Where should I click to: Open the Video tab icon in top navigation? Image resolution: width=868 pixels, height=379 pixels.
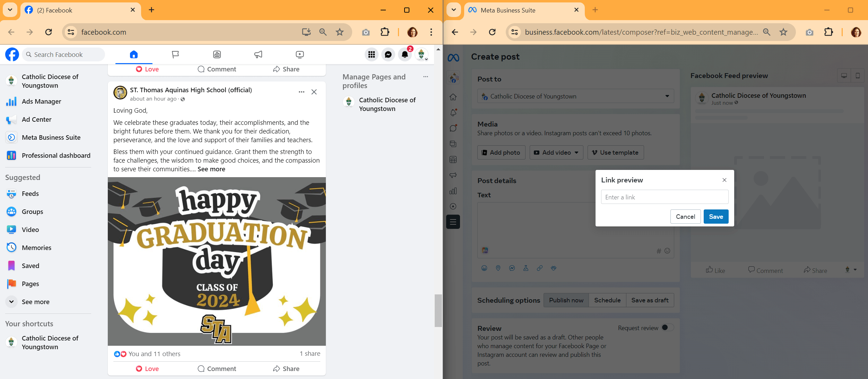coord(300,54)
